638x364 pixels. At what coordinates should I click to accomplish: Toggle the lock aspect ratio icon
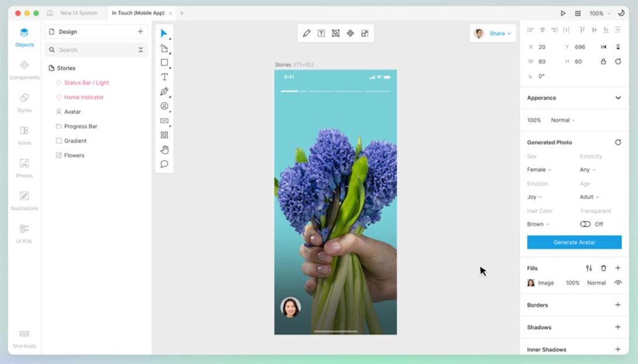603,62
